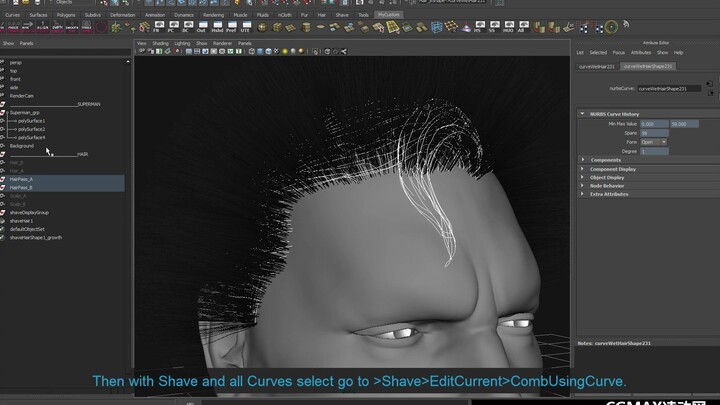
Task: Open viewport Lighting menu
Action: click(182, 44)
